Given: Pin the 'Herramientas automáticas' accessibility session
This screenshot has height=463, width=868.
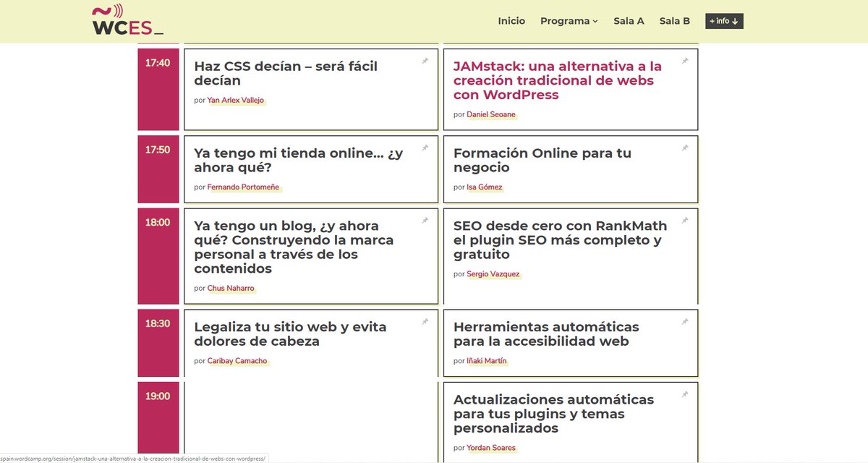Looking at the screenshot, I should pos(685,322).
